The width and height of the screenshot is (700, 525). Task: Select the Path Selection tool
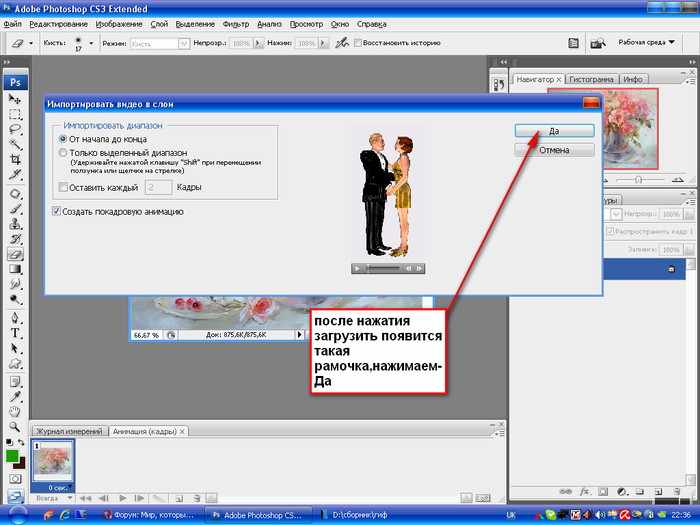[x=15, y=348]
